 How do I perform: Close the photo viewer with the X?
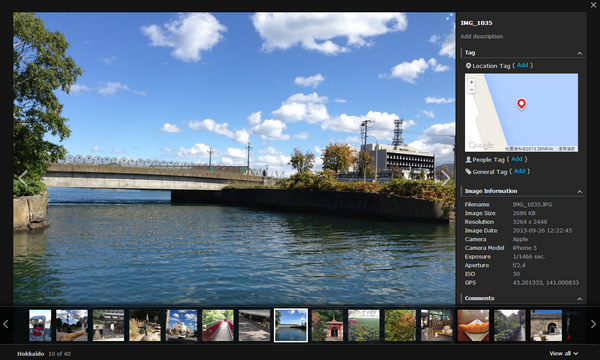tap(593, 5)
